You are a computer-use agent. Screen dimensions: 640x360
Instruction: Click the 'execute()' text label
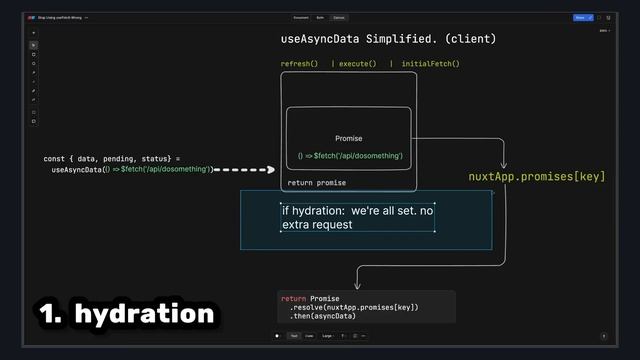coord(358,64)
